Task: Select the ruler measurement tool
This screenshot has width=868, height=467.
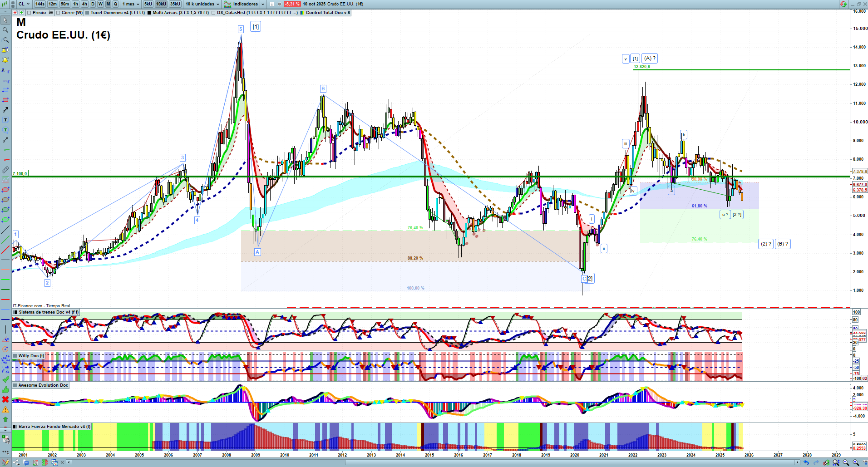Action: 5,170
